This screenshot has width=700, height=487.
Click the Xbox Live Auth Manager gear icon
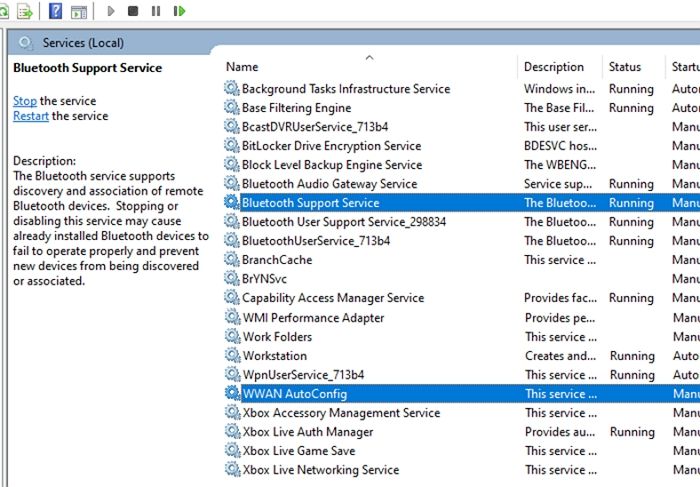click(232, 432)
